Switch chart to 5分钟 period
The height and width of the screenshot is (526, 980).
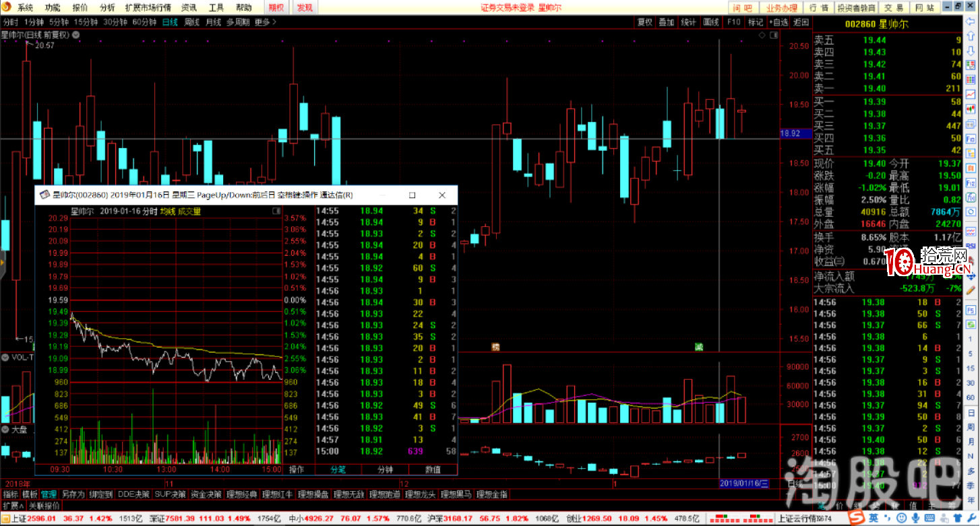59,22
